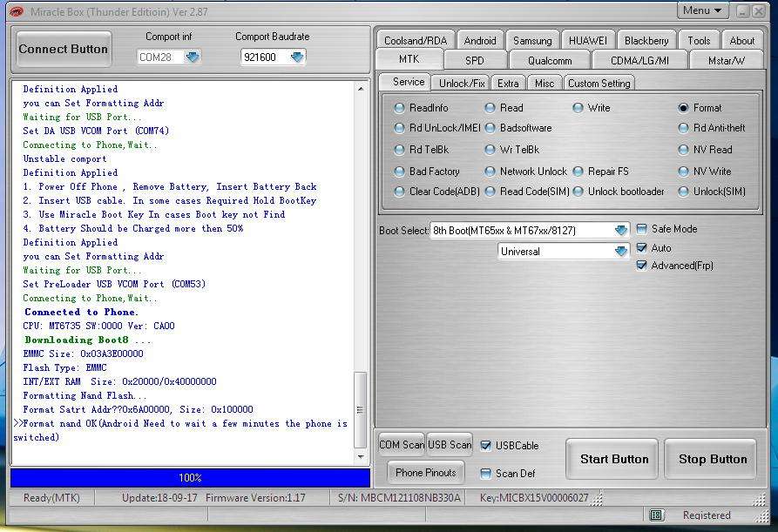Click the USB Scan button
This screenshot has width=778, height=532.
point(450,445)
